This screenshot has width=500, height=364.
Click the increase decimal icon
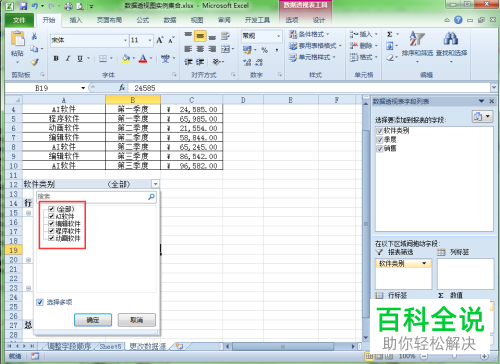pos(247,62)
